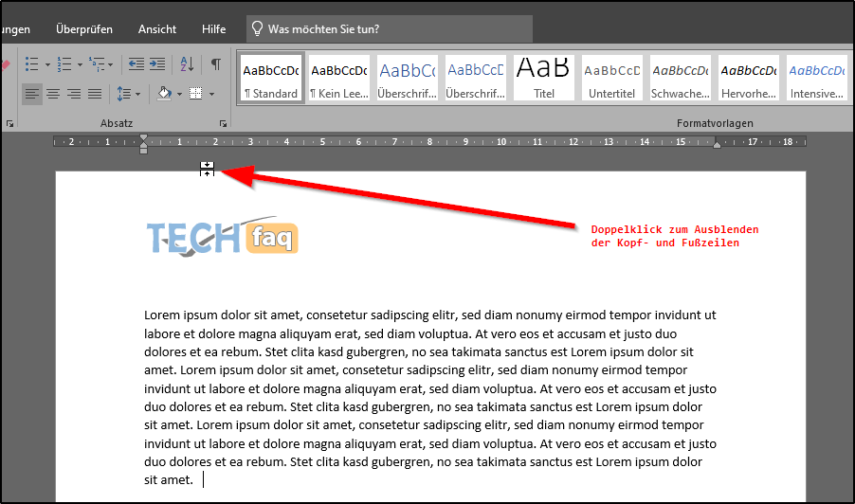This screenshot has height=504, width=855.
Task: Apply the second Überschrift heading style
Action: (476, 78)
